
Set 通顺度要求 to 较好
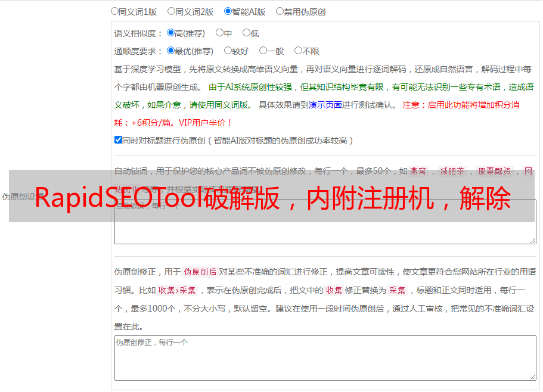click(x=228, y=51)
